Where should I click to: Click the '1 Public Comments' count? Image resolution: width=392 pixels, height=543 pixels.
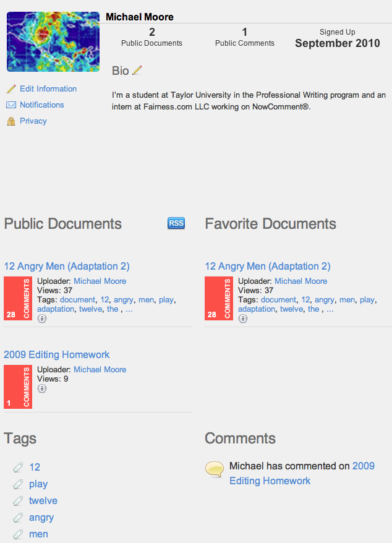tap(245, 37)
